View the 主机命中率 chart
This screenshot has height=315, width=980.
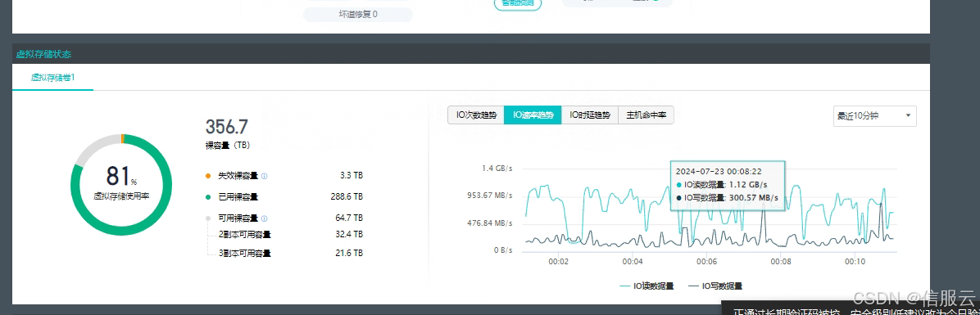click(647, 115)
